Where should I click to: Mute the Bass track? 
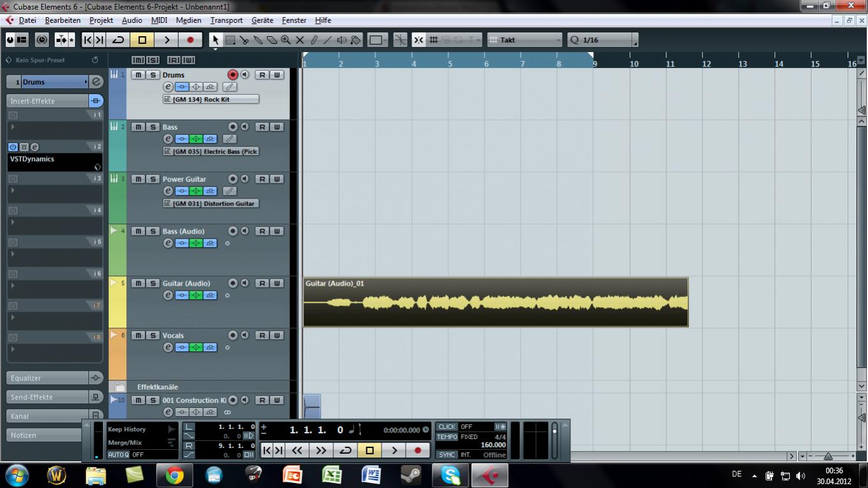click(x=138, y=127)
